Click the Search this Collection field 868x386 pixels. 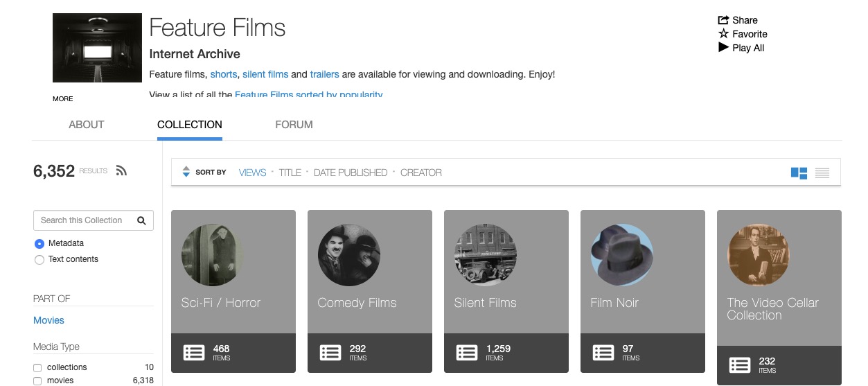(x=94, y=220)
